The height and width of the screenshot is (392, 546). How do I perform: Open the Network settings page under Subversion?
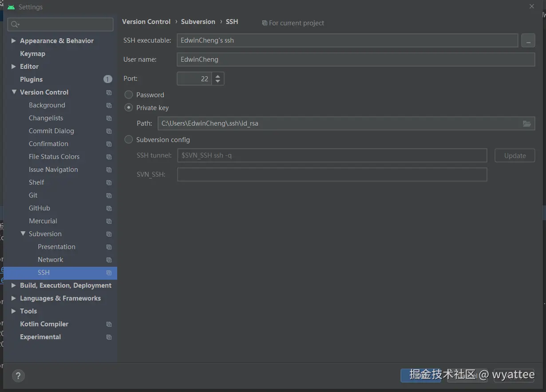pos(51,260)
